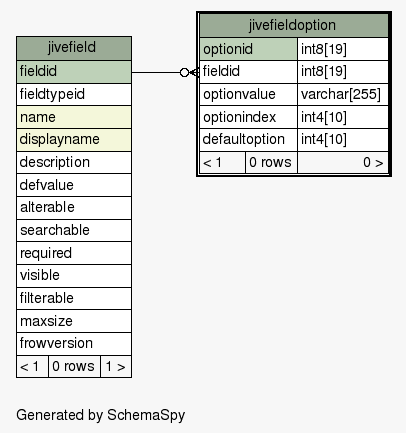Select the fieldid primary key in jivefield
406x433 pixels.
point(74,72)
